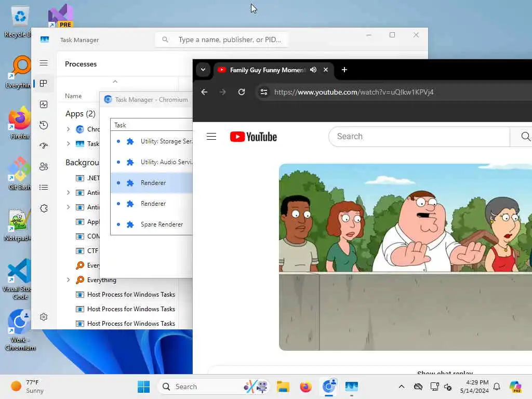Click the browser forward arrow
The width and height of the screenshot is (532, 399).
[222, 92]
